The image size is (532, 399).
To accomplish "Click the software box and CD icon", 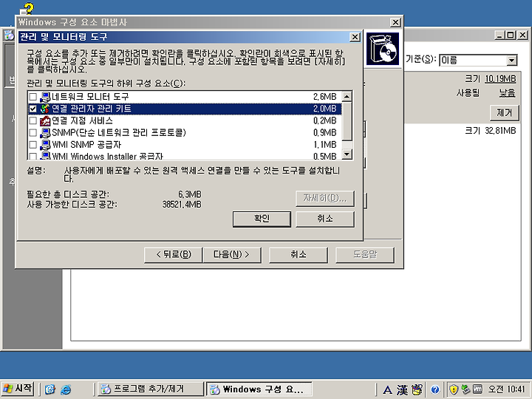I will coord(383,49).
